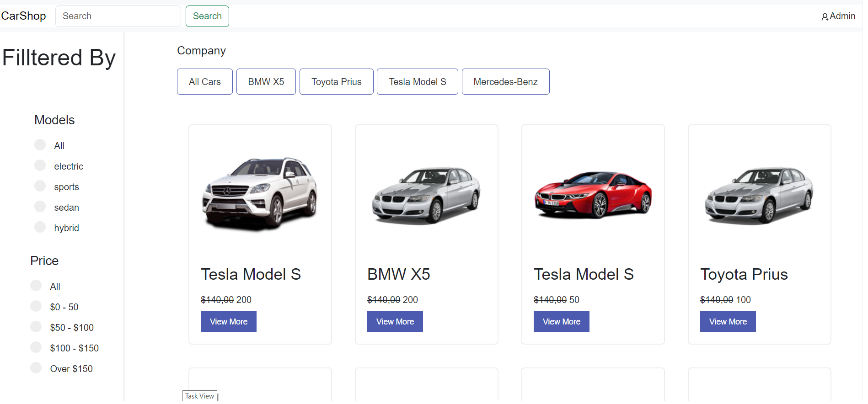Click the red sports car image
Screen dimensions: 868x404
pos(593,195)
